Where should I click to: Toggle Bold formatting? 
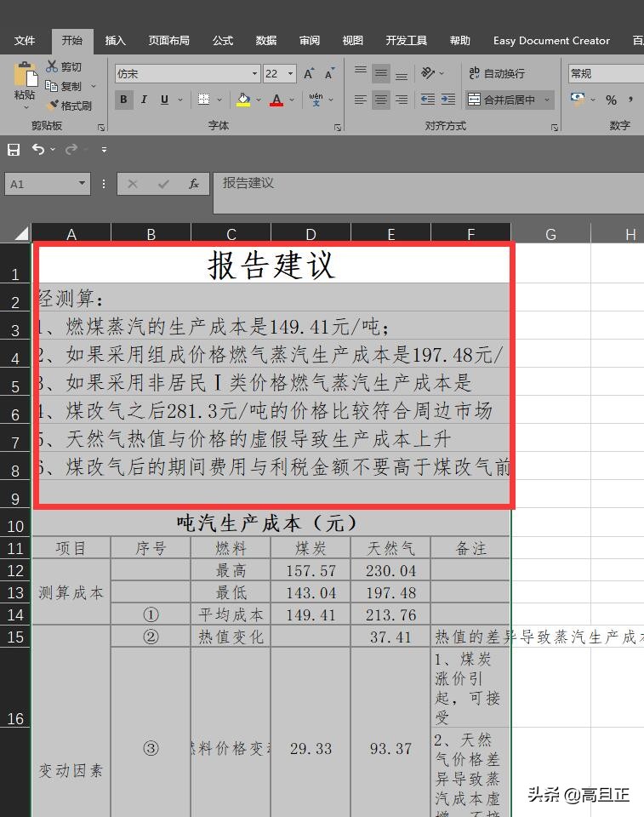click(x=123, y=100)
